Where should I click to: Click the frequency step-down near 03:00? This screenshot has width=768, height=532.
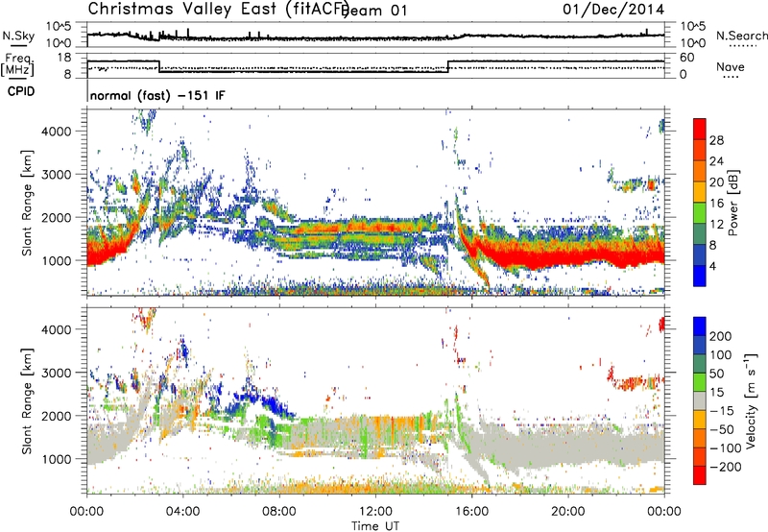click(x=159, y=66)
